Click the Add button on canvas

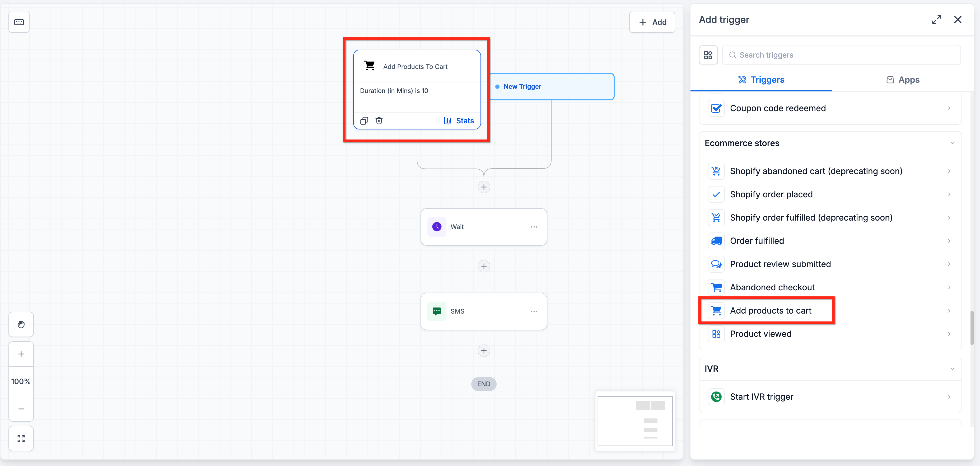click(652, 22)
